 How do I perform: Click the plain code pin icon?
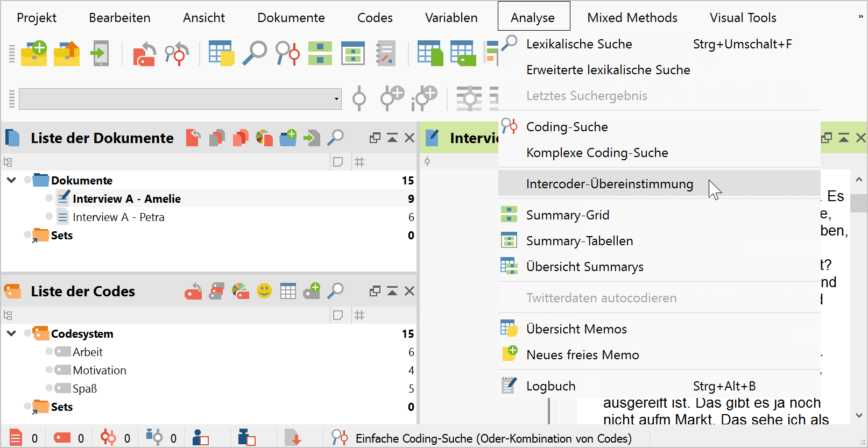[359, 99]
